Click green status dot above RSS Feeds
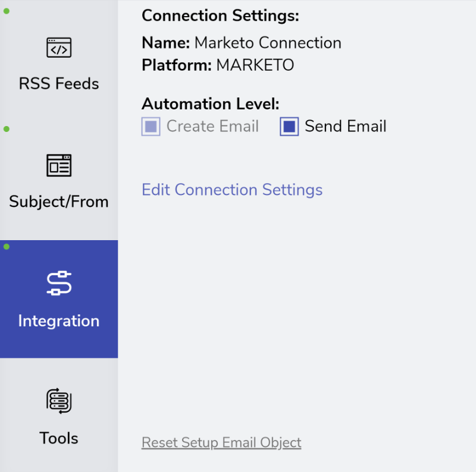The width and height of the screenshot is (476, 472). 7,11
